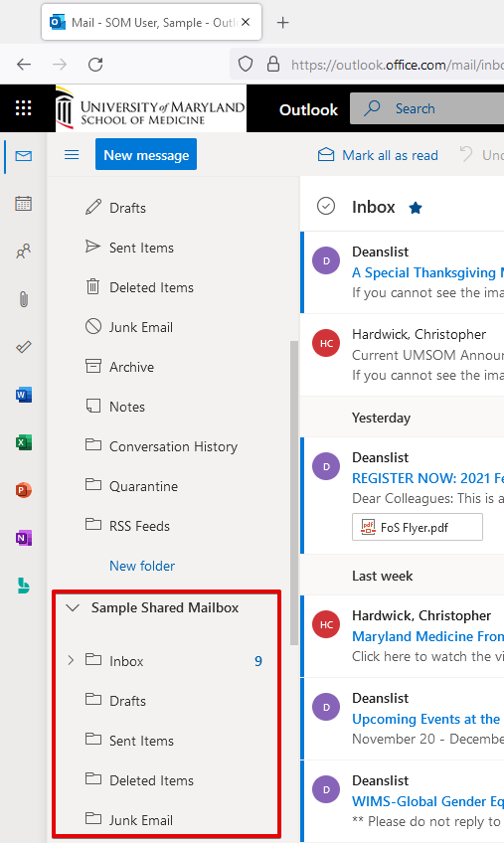
Task: Expand the shared mailbox Inbox chevron
Action: tap(71, 660)
